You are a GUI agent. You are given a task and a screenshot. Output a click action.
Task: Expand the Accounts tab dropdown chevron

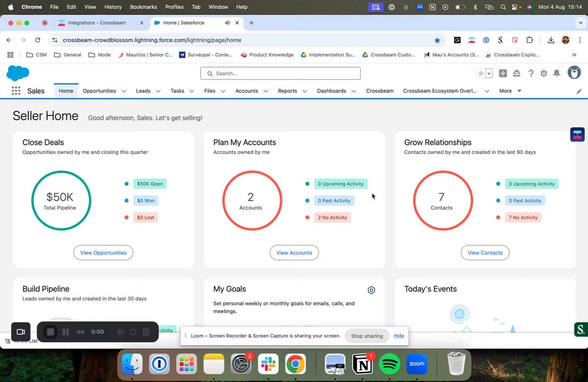coord(266,91)
